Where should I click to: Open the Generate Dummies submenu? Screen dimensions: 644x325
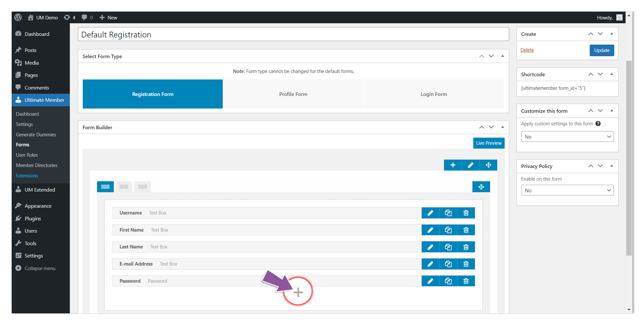pos(36,135)
